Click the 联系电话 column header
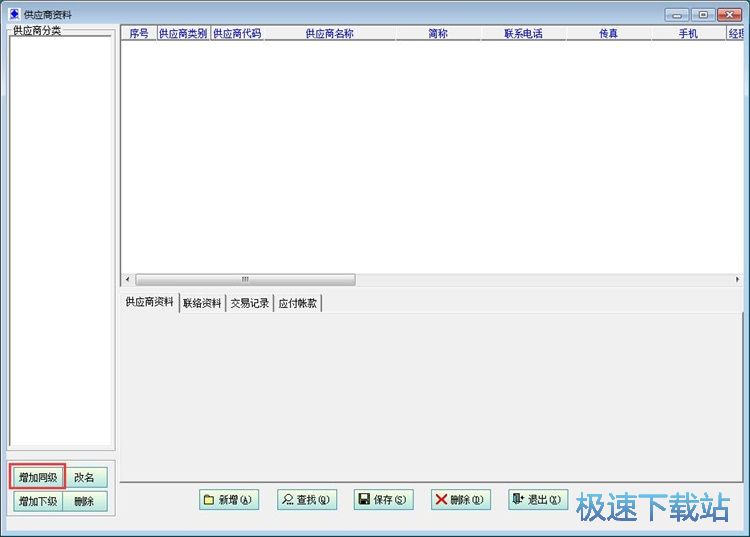 523,33
